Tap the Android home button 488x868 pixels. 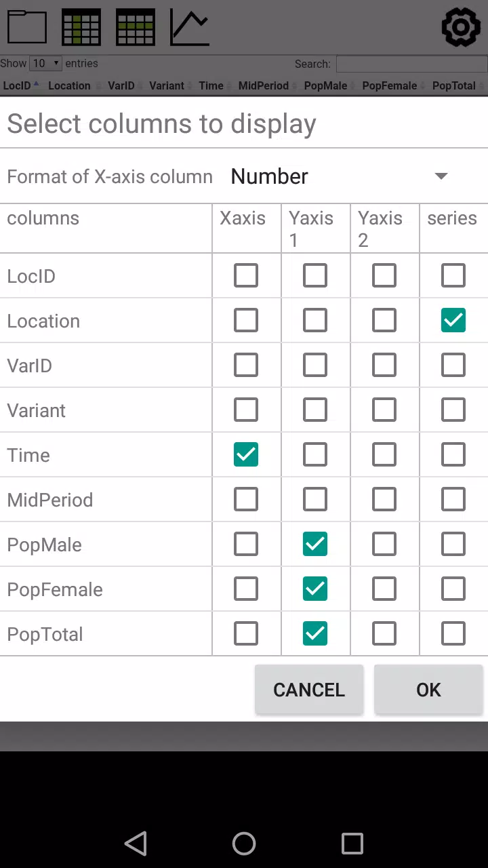pos(244,844)
